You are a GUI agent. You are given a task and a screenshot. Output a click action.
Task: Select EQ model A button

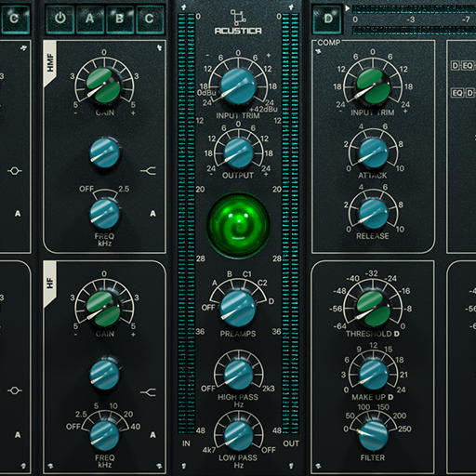(89, 20)
